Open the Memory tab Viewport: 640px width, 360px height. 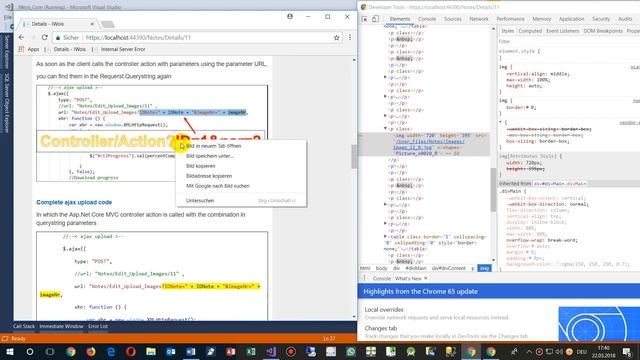click(x=542, y=19)
